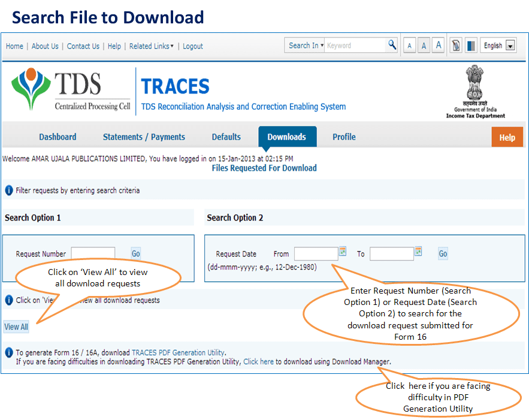Click inside the Request Number field

tap(93, 253)
